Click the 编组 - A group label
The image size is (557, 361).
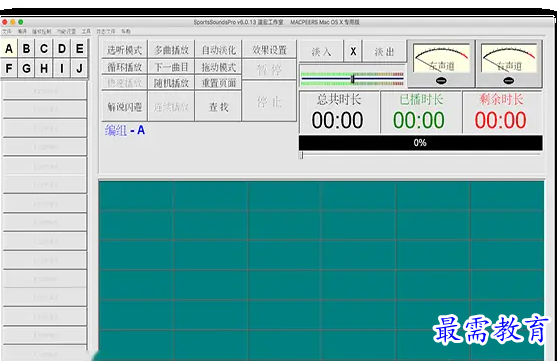click(125, 130)
